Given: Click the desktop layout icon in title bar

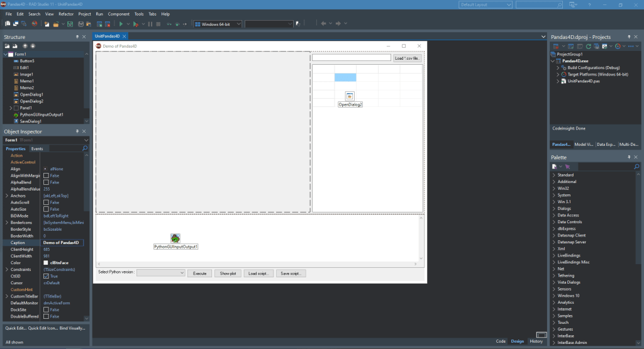Looking at the screenshot, I should 573,5.
